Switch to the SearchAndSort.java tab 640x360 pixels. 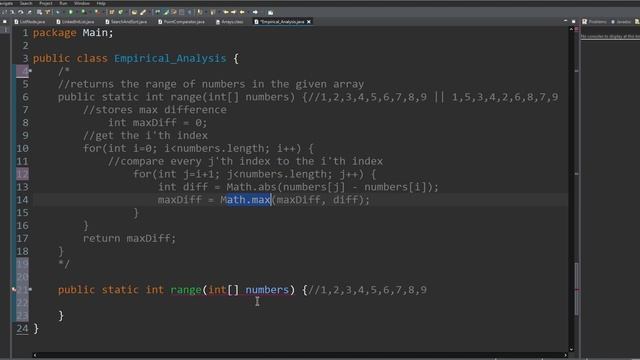126,22
